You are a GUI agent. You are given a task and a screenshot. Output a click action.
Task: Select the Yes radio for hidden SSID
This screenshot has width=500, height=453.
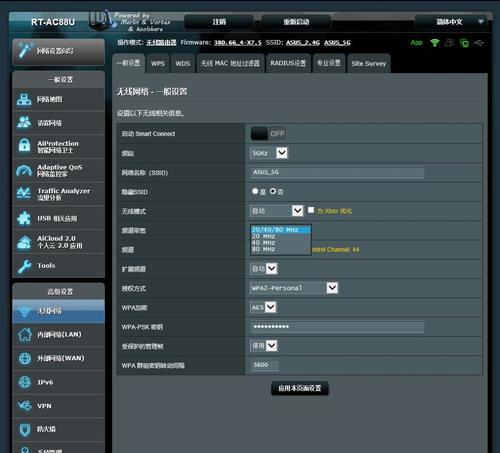click(x=255, y=191)
